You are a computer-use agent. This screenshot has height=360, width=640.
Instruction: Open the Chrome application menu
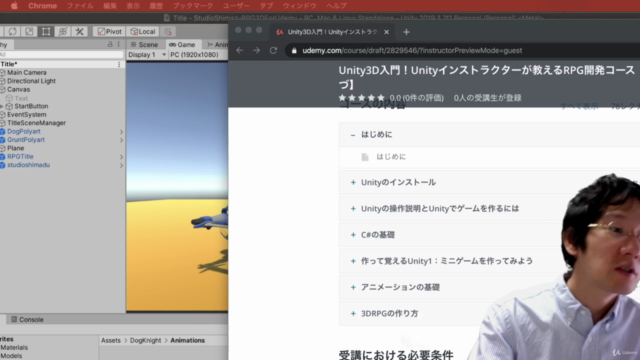(42, 6)
